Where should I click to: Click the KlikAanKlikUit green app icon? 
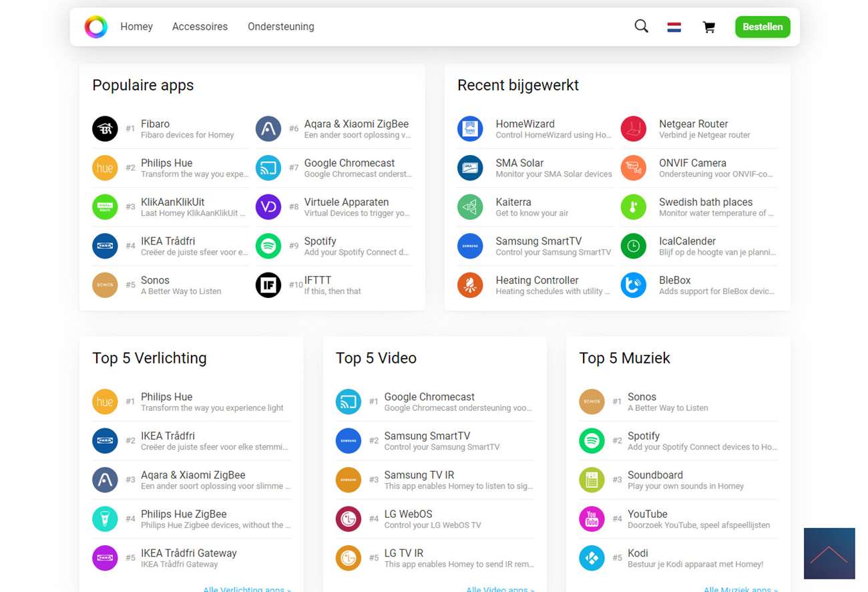(x=105, y=207)
